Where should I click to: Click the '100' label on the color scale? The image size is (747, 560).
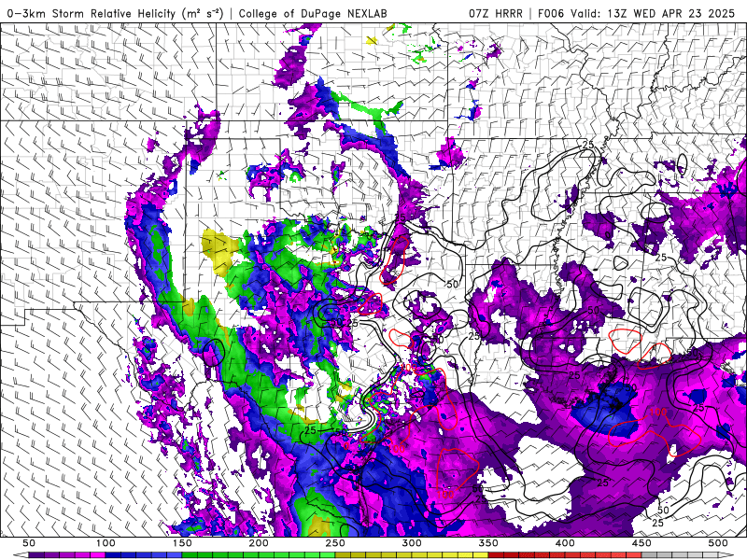[x=106, y=543]
